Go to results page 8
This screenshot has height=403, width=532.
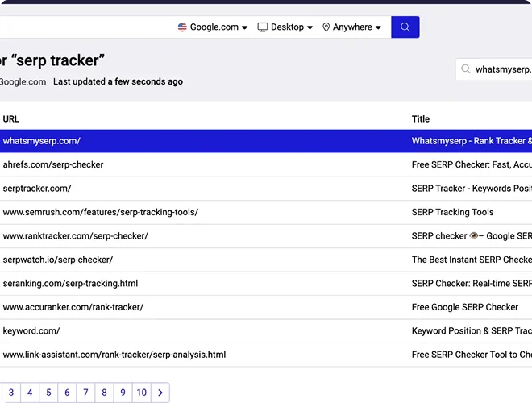point(105,393)
